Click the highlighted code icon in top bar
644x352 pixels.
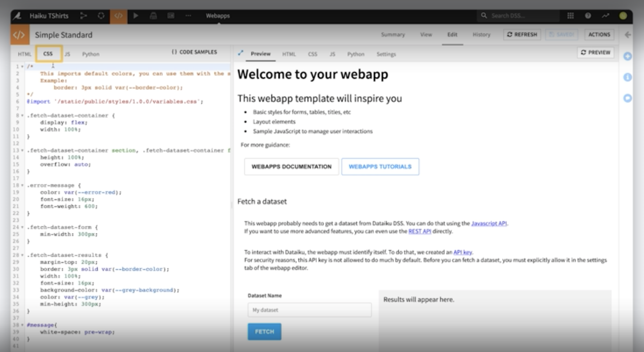[x=118, y=16]
